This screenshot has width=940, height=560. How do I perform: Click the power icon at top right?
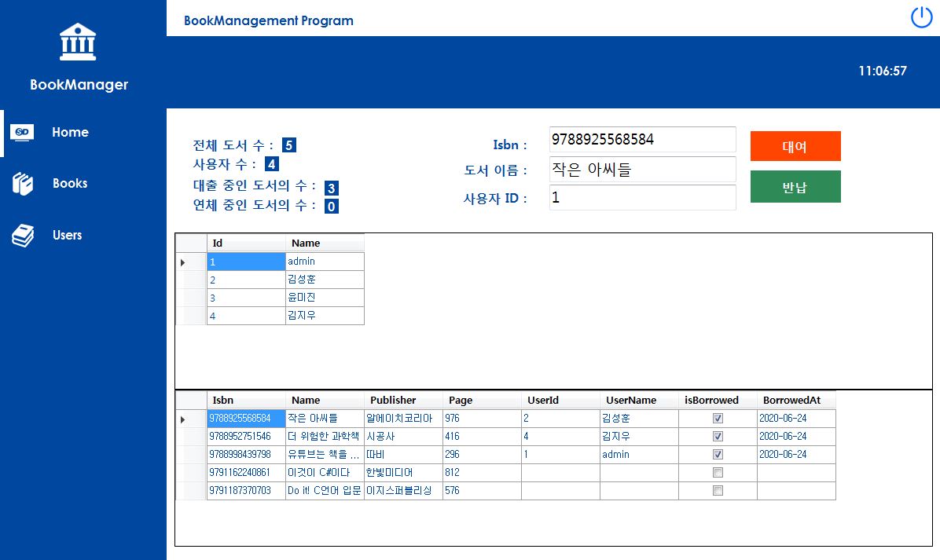(x=921, y=17)
